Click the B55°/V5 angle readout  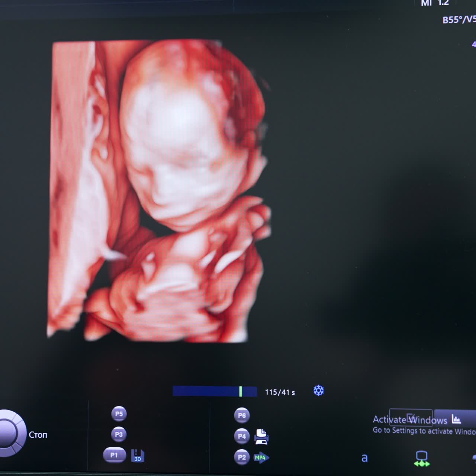coord(459,20)
